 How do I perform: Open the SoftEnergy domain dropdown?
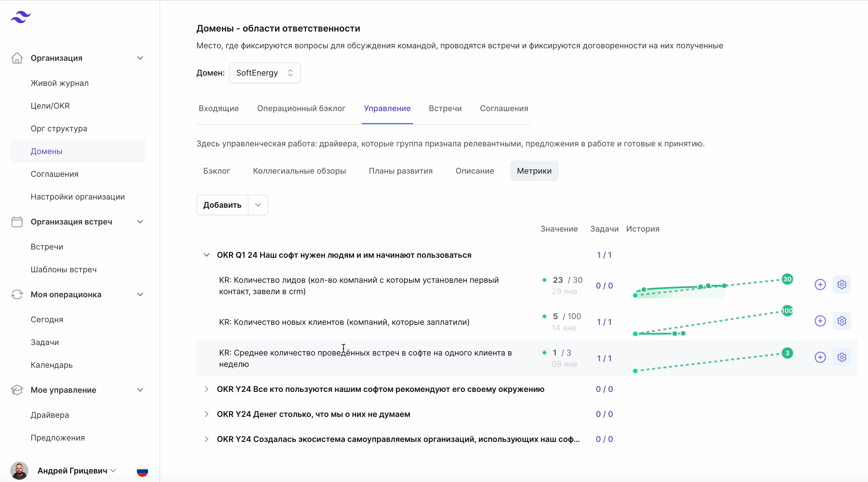pos(265,73)
